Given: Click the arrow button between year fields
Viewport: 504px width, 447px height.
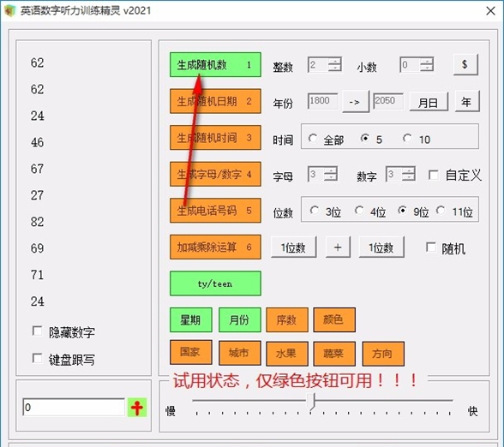Looking at the screenshot, I should [355, 102].
